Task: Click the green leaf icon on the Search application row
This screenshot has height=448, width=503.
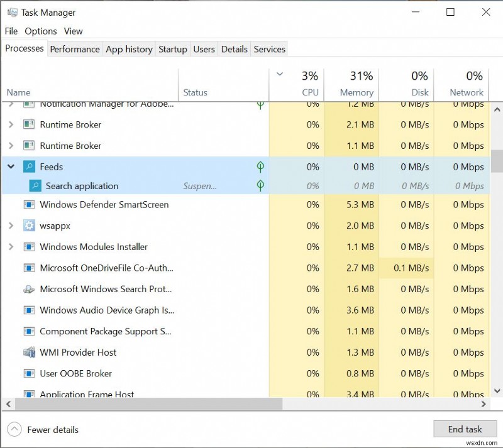Action: click(x=260, y=185)
